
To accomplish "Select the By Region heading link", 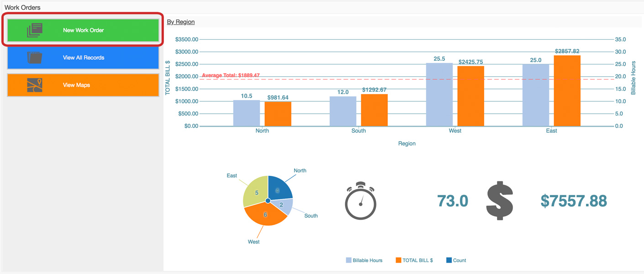I will (x=181, y=22).
